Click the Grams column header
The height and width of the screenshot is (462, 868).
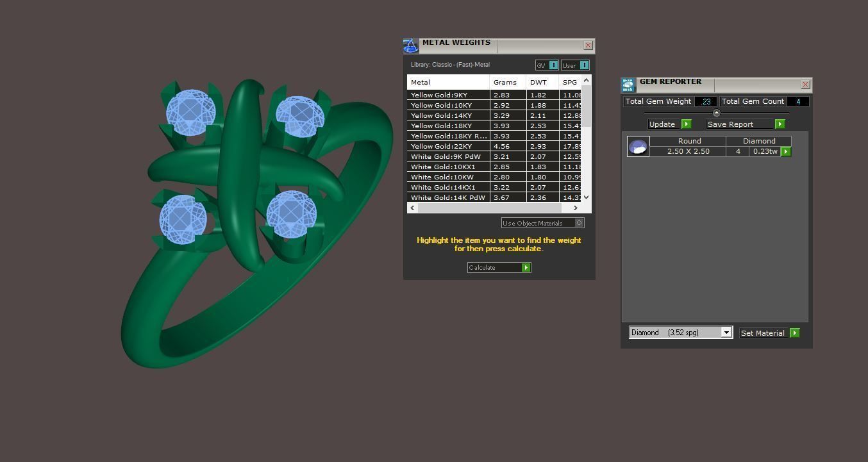click(x=508, y=82)
